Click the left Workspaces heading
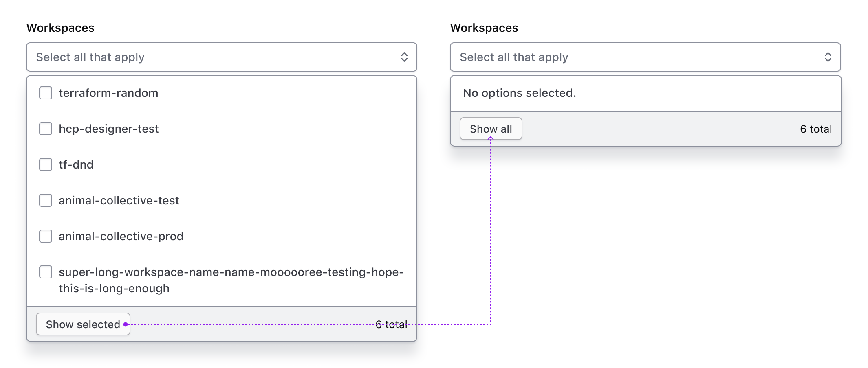 (x=60, y=27)
